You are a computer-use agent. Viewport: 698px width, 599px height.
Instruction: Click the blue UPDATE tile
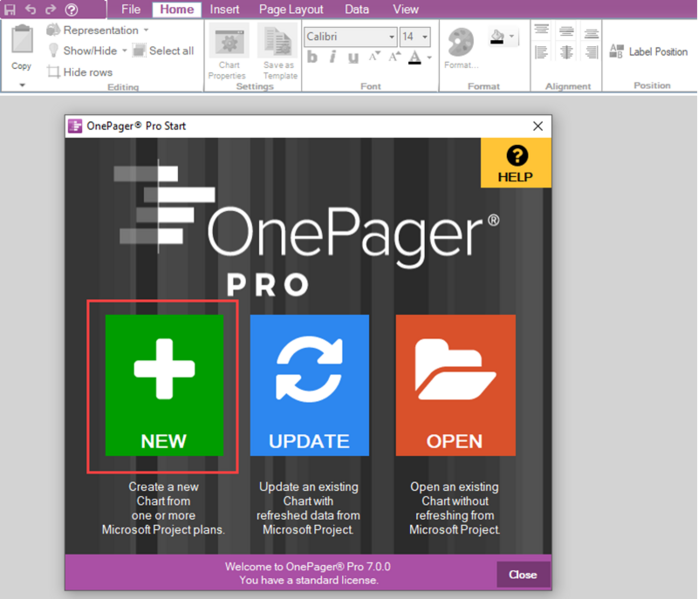coord(309,385)
